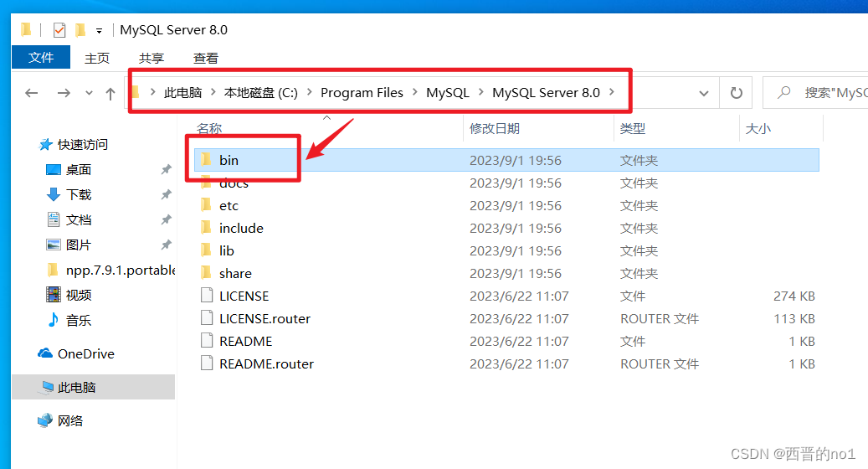868x469 pixels.
Task: Unpin 图片 using its pin icon
Action: [166, 245]
